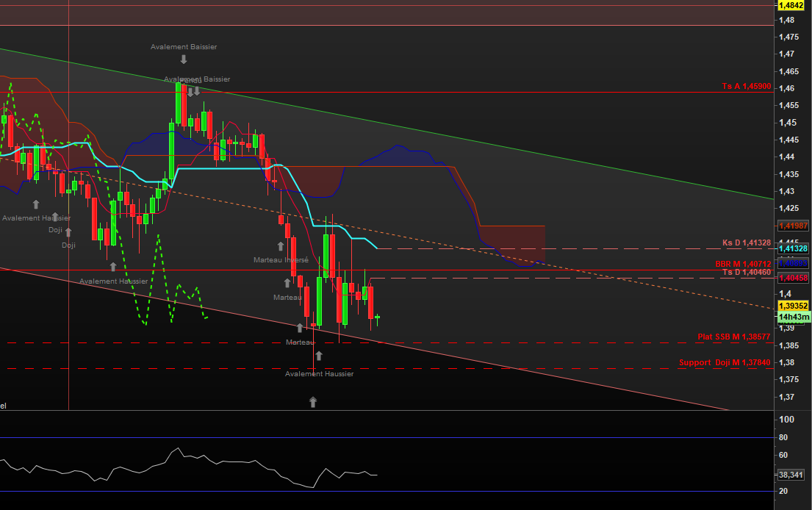Click the Support Doji M 1,37840 label
Image resolution: width=812 pixels, height=510 pixels.
(725, 362)
